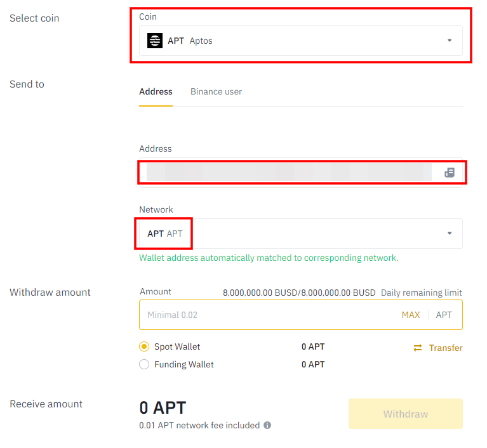Click the Transfer link

pyautogui.click(x=446, y=348)
